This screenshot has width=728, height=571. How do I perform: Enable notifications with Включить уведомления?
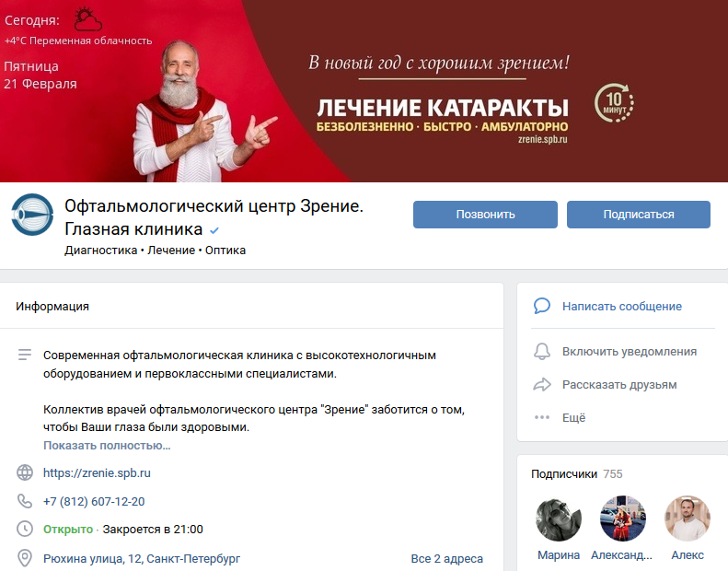pyautogui.click(x=630, y=352)
